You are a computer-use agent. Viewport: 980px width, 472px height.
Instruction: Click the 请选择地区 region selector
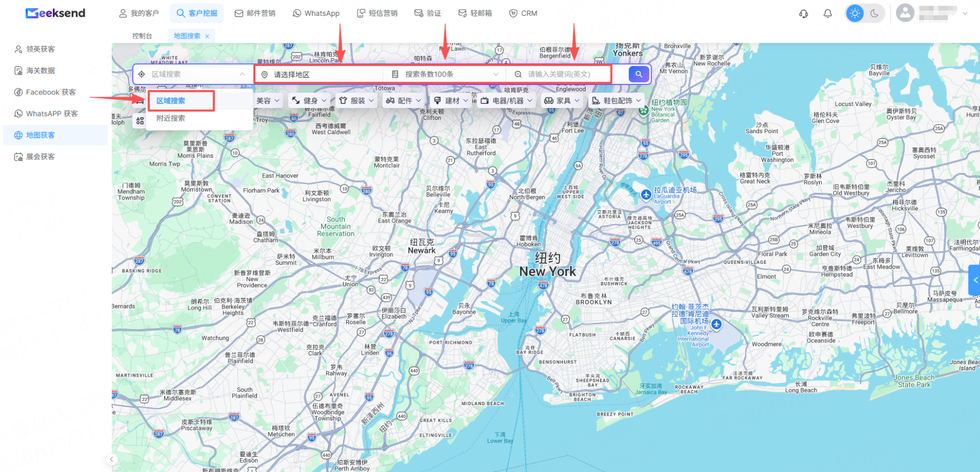click(x=320, y=74)
